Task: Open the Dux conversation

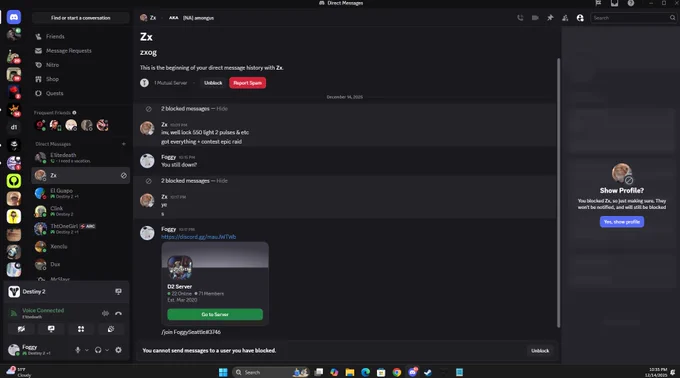Action: click(x=81, y=264)
